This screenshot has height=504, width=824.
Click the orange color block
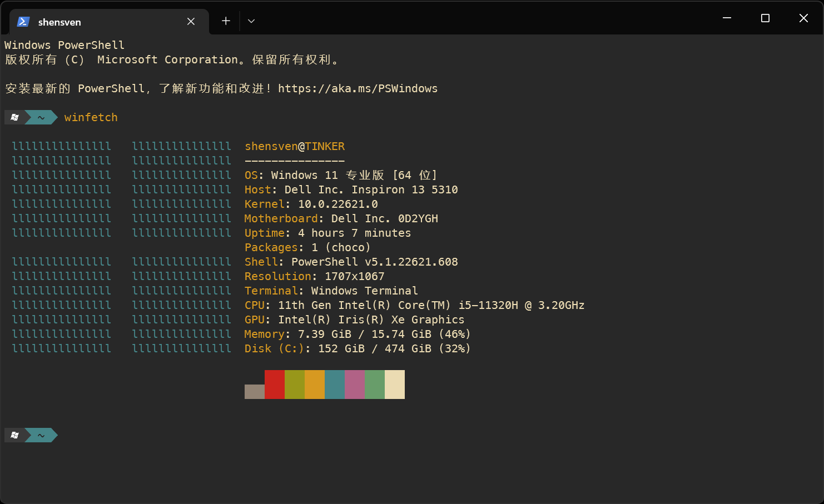point(315,385)
